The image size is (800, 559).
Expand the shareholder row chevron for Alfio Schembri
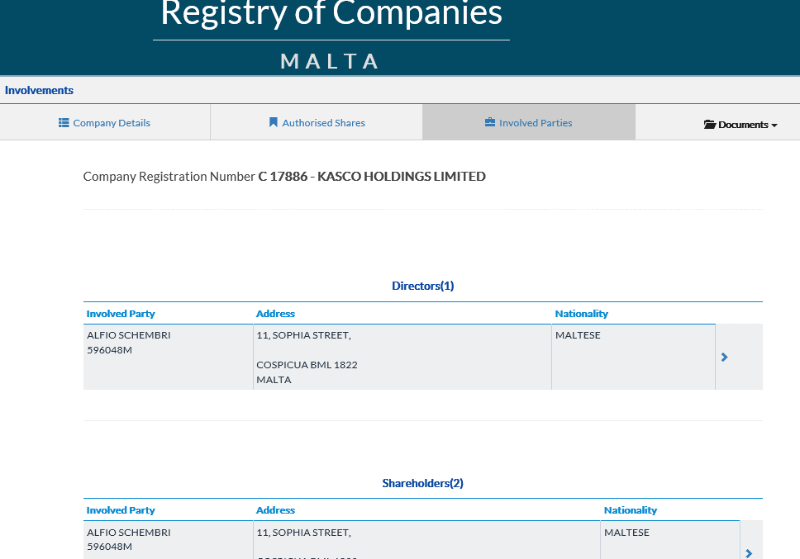pyautogui.click(x=748, y=553)
